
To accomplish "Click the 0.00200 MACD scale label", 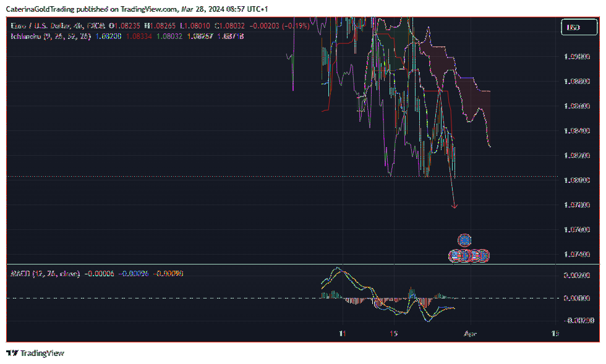I will click(x=577, y=275).
